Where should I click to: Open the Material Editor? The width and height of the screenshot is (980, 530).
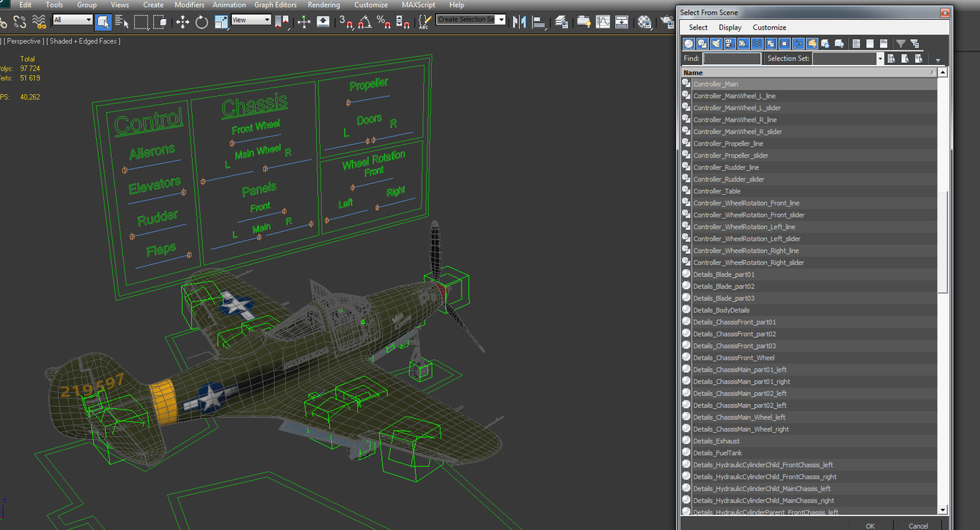644,21
